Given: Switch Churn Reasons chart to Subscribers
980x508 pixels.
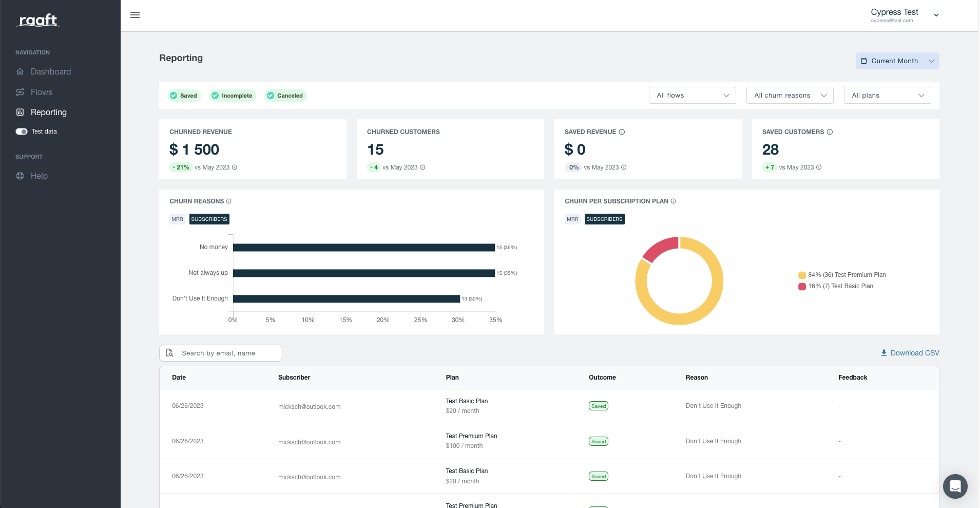Looking at the screenshot, I should (209, 219).
